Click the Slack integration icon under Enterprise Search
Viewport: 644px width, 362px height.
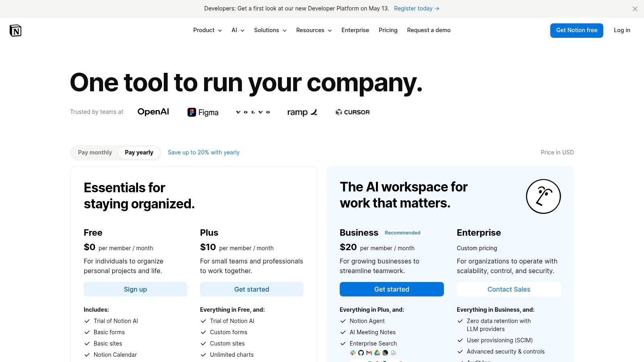click(x=353, y=353)
